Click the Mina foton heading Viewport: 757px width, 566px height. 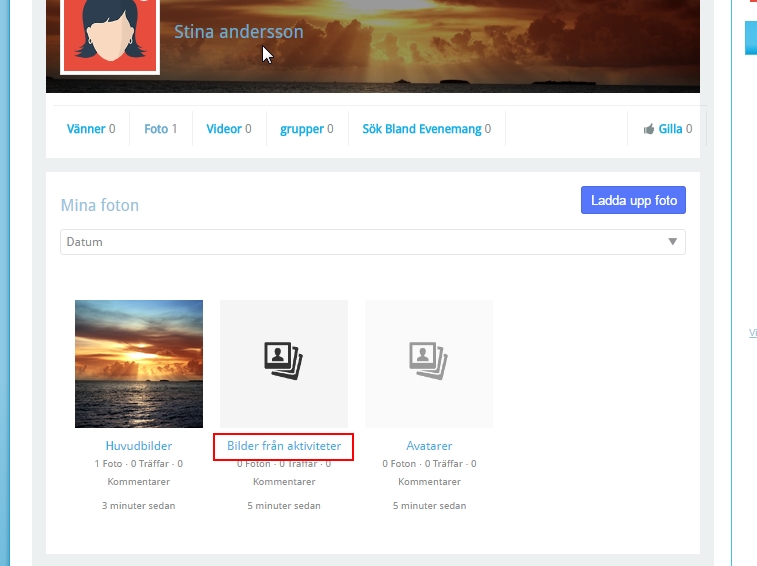pos(100,205)
